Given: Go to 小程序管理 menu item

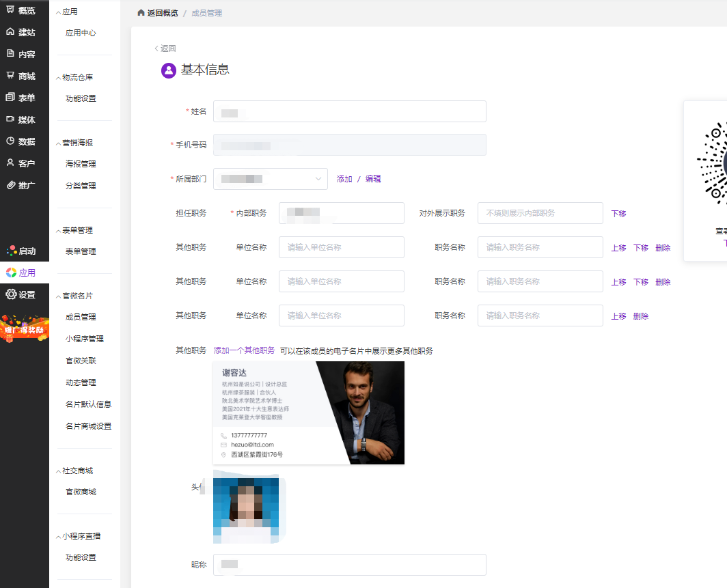Looking at the screenshot, I should point(85,339).
